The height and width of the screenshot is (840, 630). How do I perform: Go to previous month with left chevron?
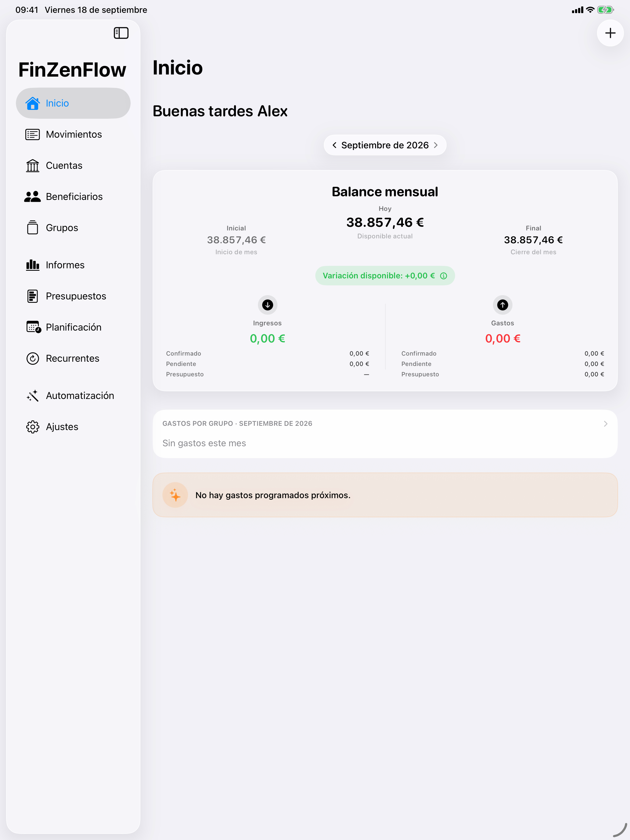(x=334, y=145)
